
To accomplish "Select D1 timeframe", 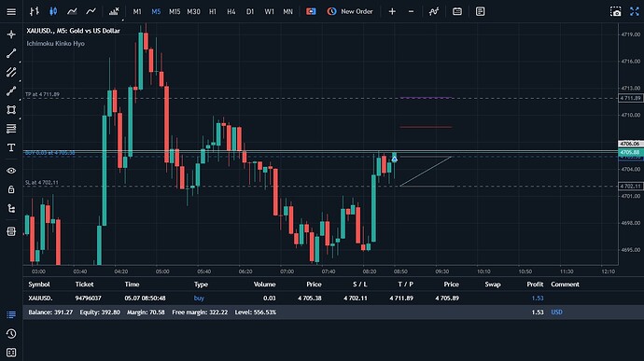I will [250, 12].
